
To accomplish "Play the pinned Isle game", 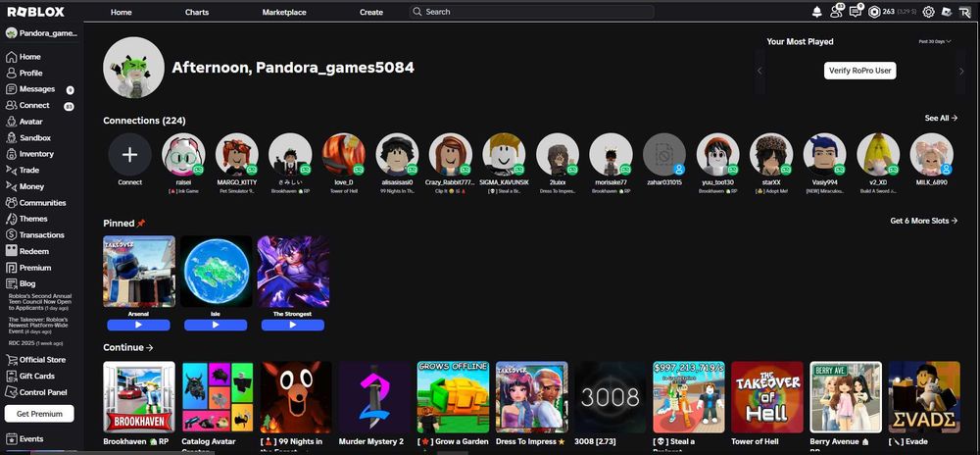I will click(216, 325).
